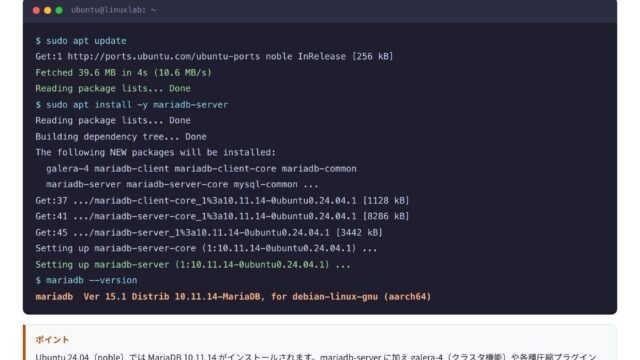The height and width of the screenshot is (360, 640).
Task: Click the '$ sudo apt update' command line
Action: pos(81,41)
